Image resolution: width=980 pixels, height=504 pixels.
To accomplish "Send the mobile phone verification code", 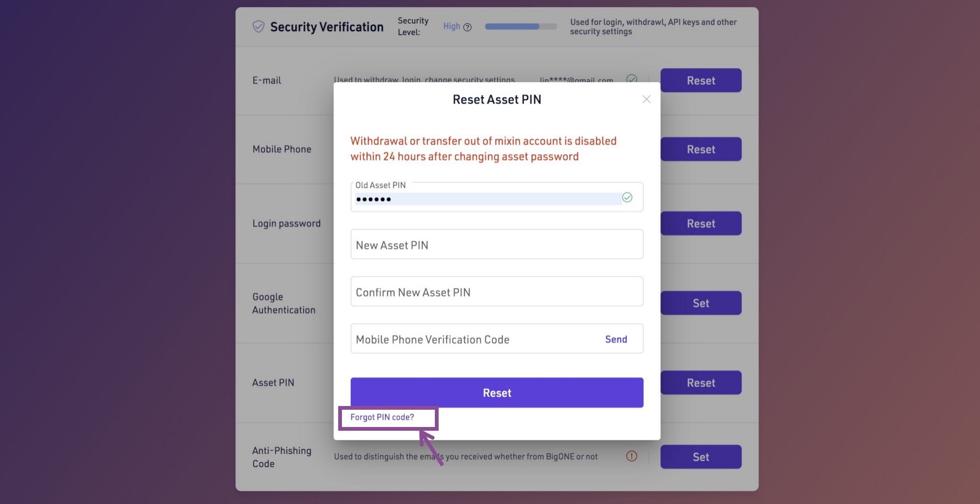I will click(616, 339).
